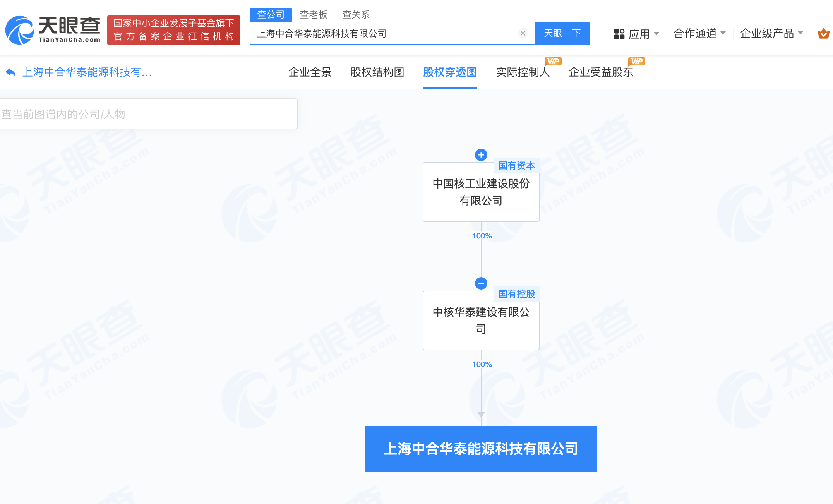This screenshot has height=504, width=833.
Task: Click the 天眼一下 search button
Action: 562,33
